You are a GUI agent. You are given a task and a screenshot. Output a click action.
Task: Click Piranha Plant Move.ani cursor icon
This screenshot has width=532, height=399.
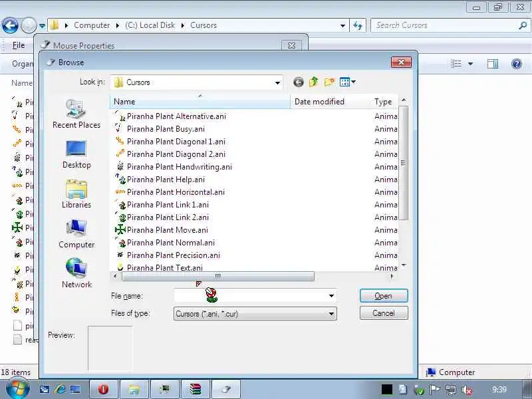(x=120, y=229)
